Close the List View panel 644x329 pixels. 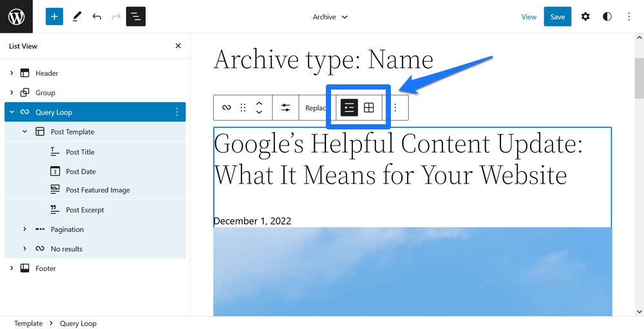coord(178,46)
